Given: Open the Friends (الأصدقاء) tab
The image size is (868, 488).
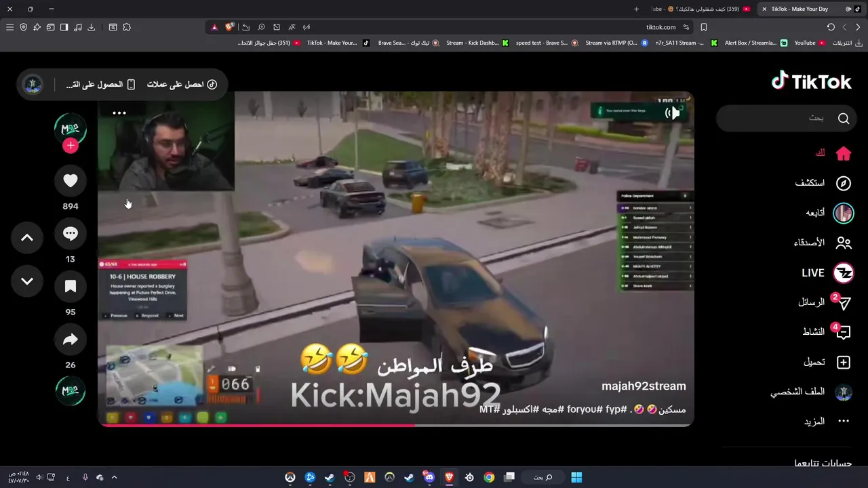Looking at the screenshot, I should (x=823, y=243).
